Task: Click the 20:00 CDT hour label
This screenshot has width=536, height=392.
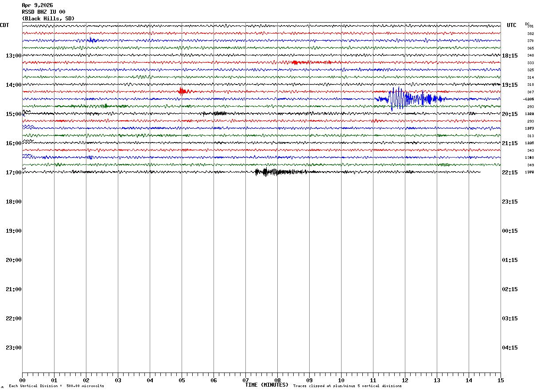Action: [x=14, y=260]
